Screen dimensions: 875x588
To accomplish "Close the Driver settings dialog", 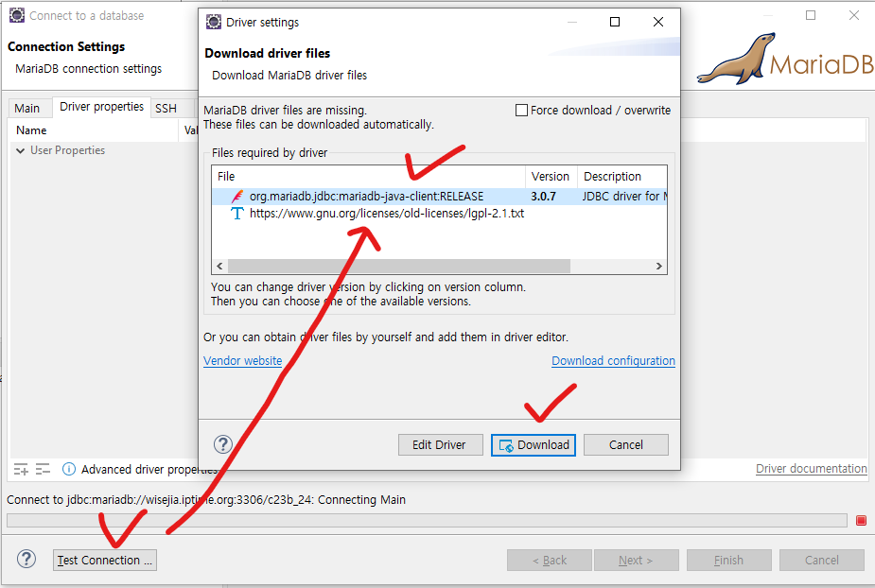I will pos(658,22).
